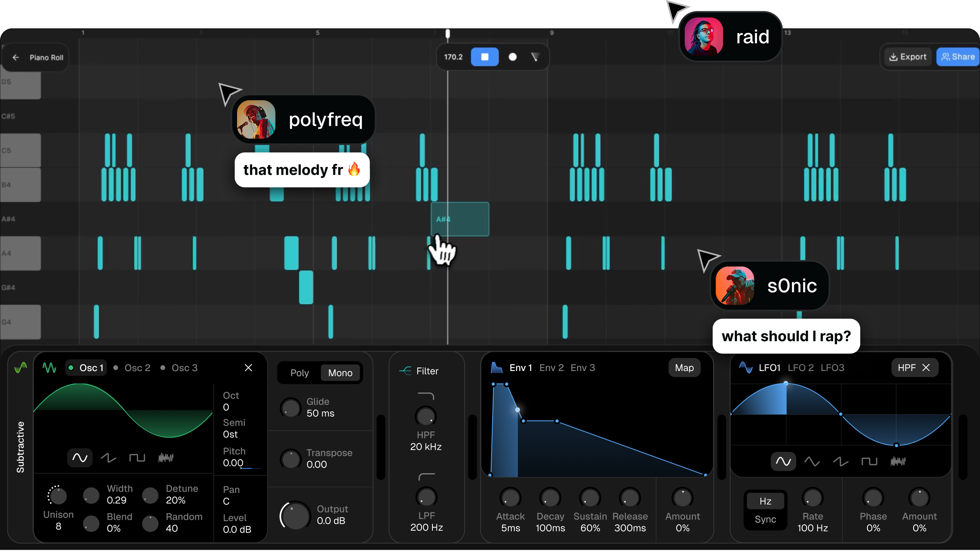Select sawtooth waveform for Osc 1
Screen dimensions: 980x554
tap(108, 458)
